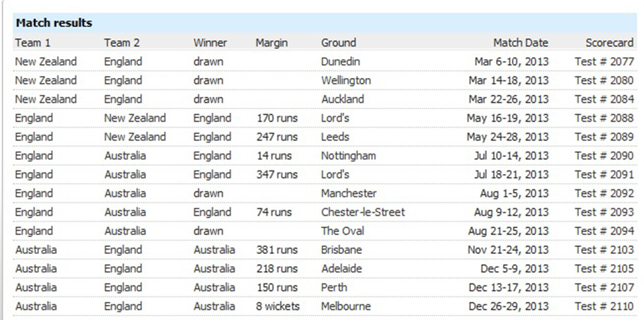Select the Chester-le-Street ground cell

(x=363, y=212)
